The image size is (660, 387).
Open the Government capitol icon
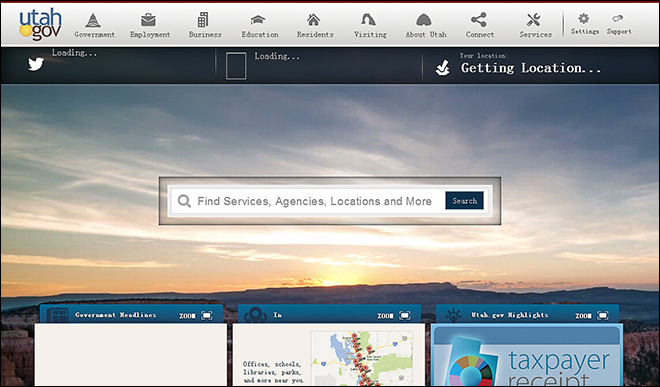click(93, 20)
